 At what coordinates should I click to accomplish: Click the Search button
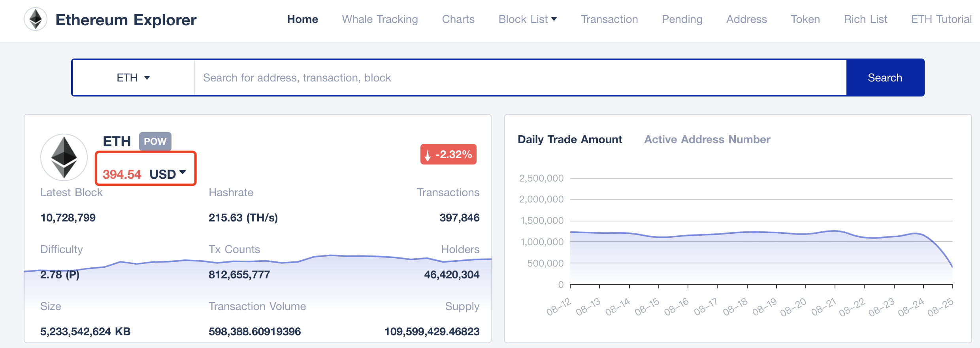(885, 78)
